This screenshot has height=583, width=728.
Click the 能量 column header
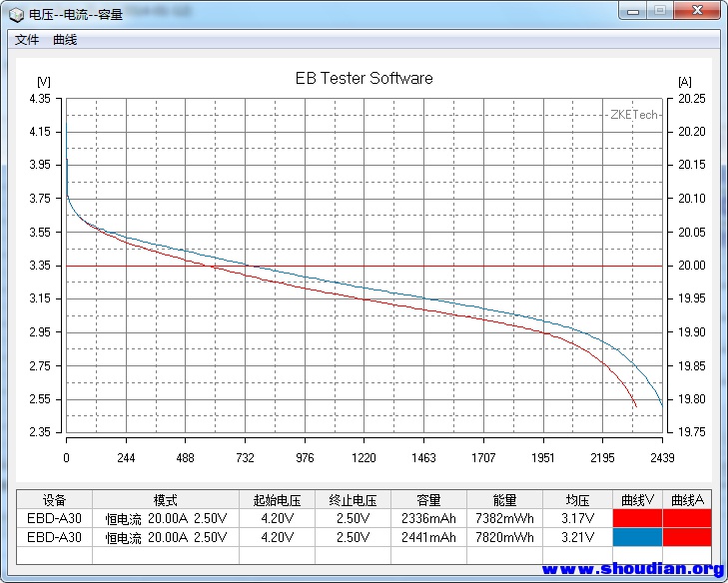coord(504,500)
